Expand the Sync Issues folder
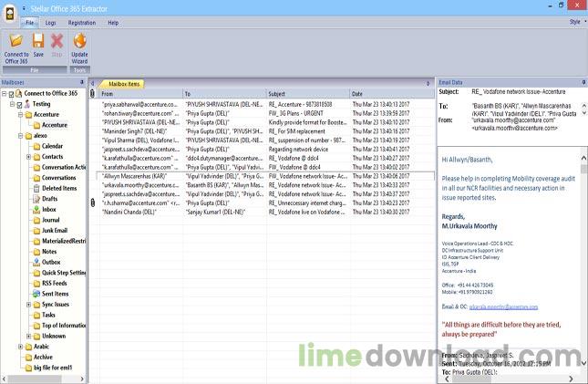This screenshot has height=384, width=588. pyautogui.click(x=28, y=305)
